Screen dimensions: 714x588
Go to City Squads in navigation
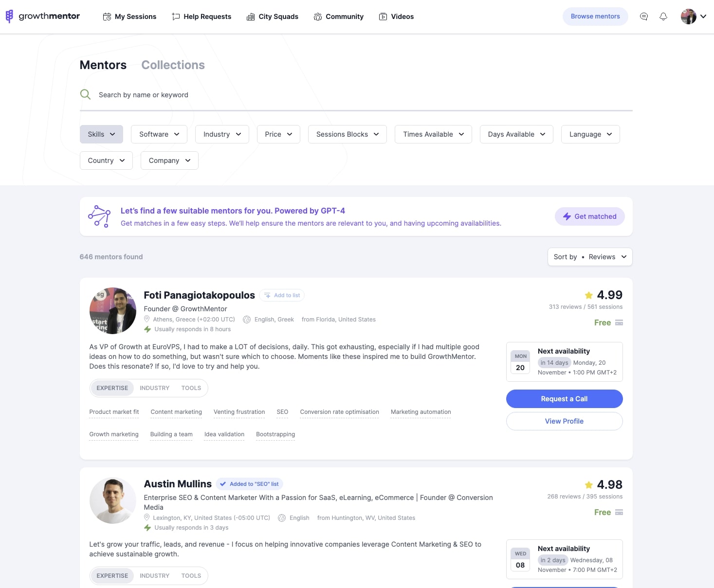[273, 17]
